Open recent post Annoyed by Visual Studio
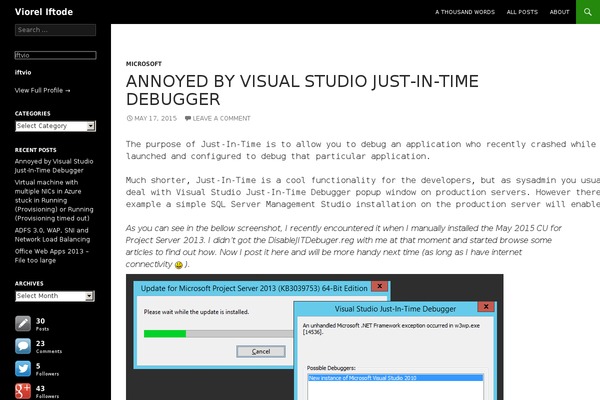Image resolution: width=600 pixels, height=400 pixels. pos(54,166)
